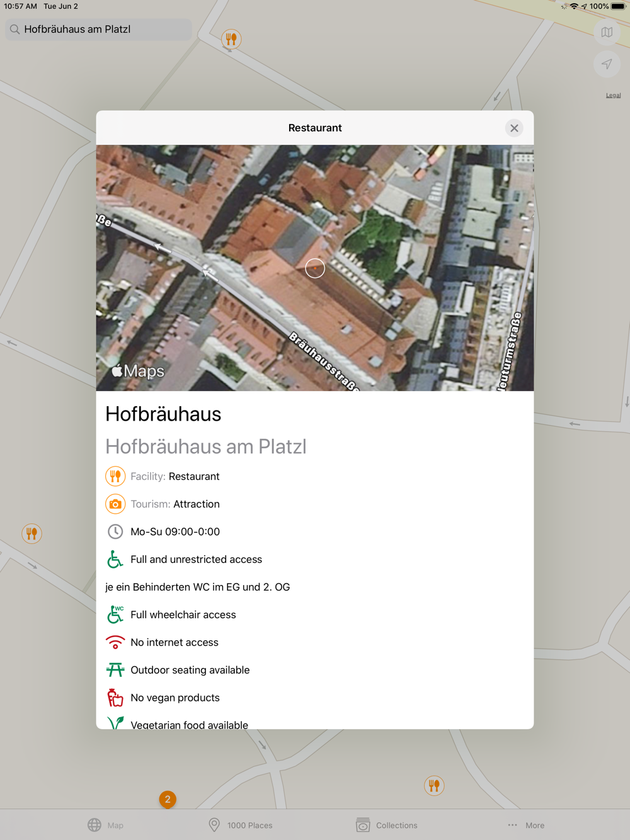Tap No internet access text
Image resolution: width=630 pixels, height=840 pixels.
coord(175,642)
